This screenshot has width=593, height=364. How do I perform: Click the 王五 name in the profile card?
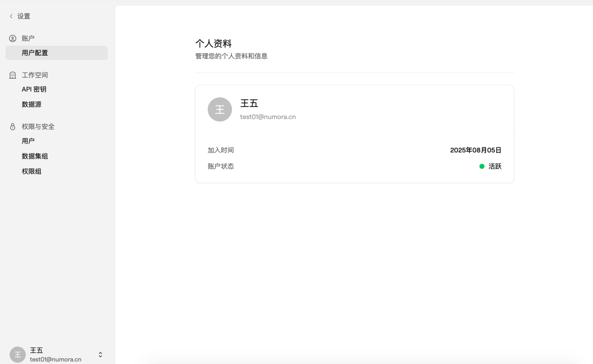[x=249, y=103]
